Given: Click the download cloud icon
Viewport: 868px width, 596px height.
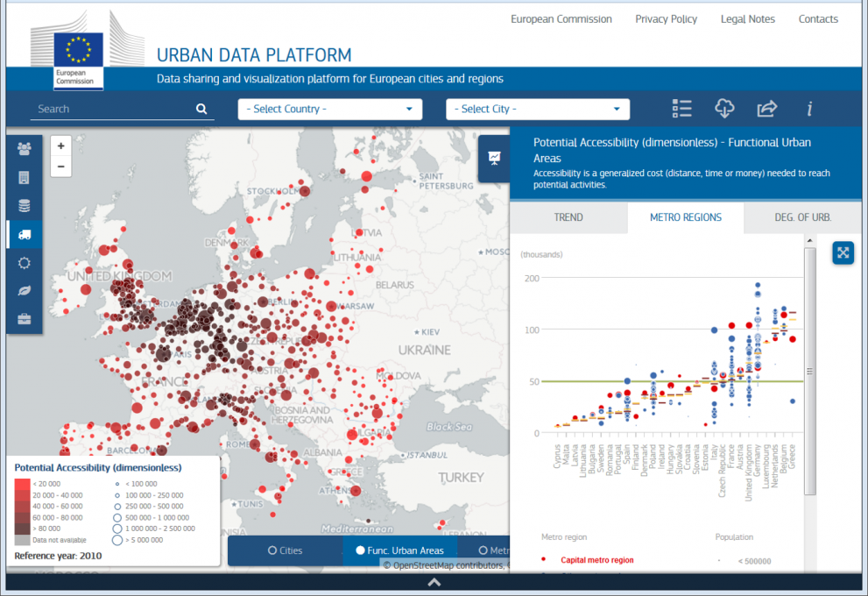Looking at the screenshot, I should pos(723,109).
